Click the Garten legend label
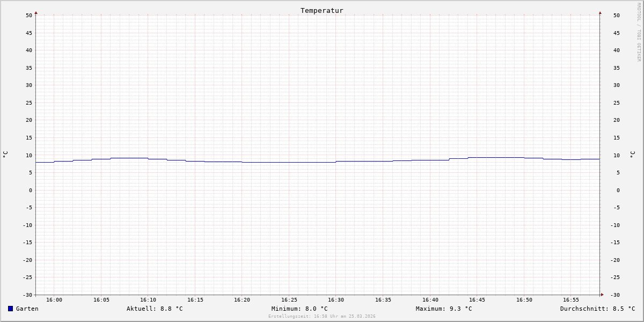This screenshot has width=644, height=322. click(x=27, y=309)
